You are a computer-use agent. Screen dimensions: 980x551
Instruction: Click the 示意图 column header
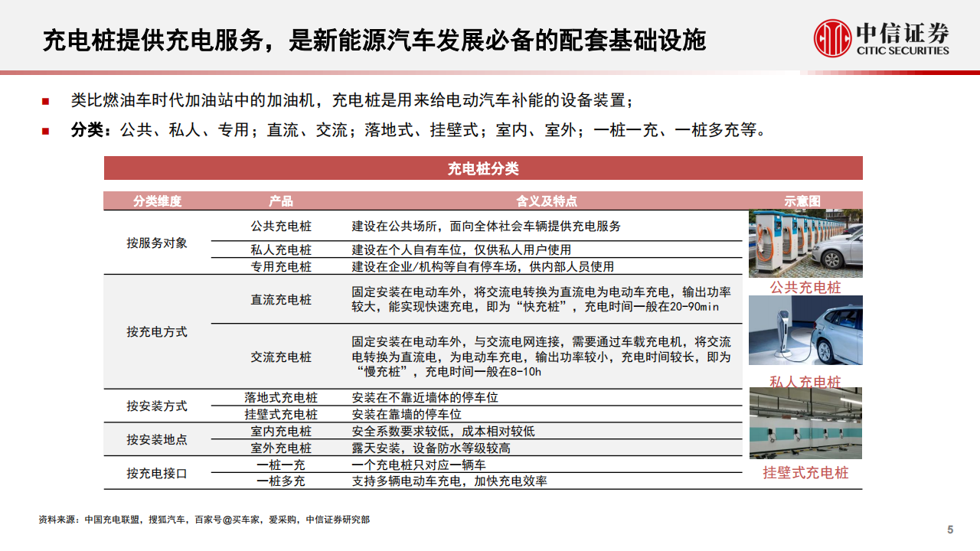coord(802,201)
